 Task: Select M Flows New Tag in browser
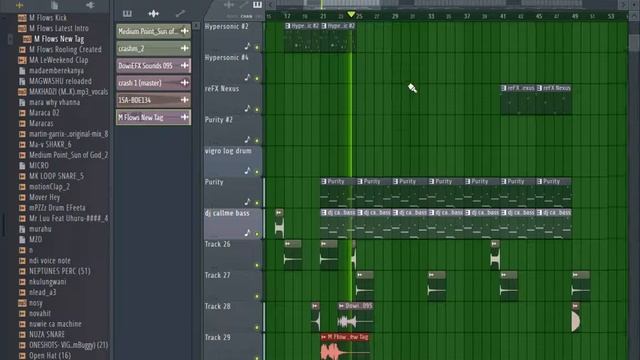pos(59,39)
